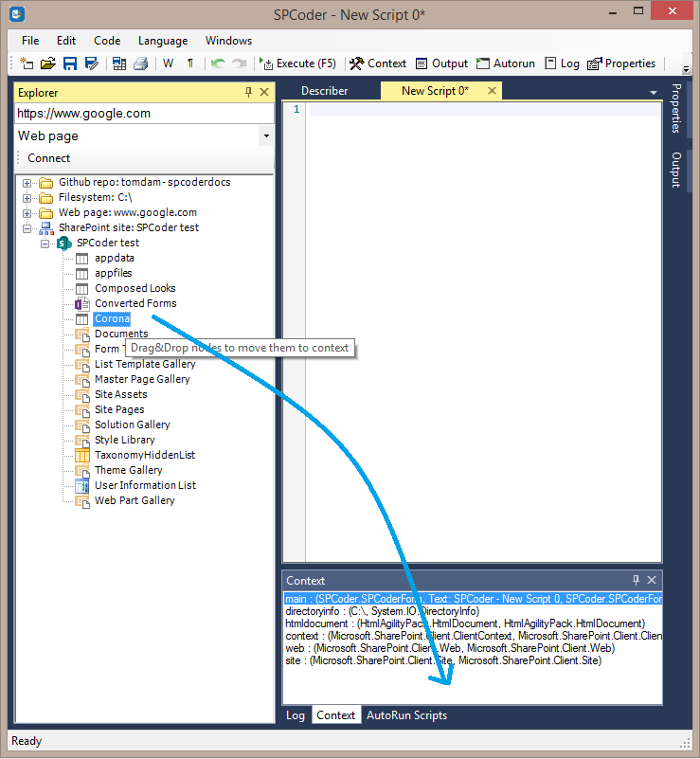Close the Context panel
This screenshot has height=759, width=700.
coord(652,580)
